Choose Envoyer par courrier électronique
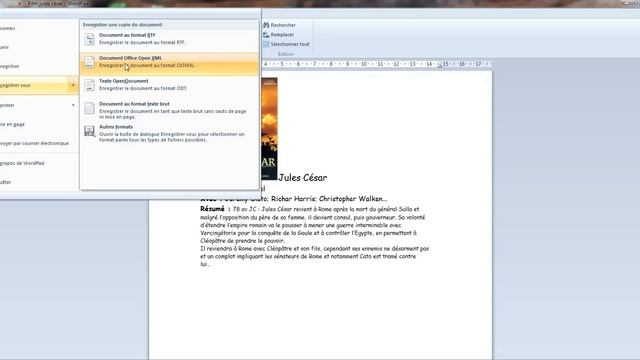The width and height of the screenshot is (640, 360). pyautogui.click(x=39, y=143)
